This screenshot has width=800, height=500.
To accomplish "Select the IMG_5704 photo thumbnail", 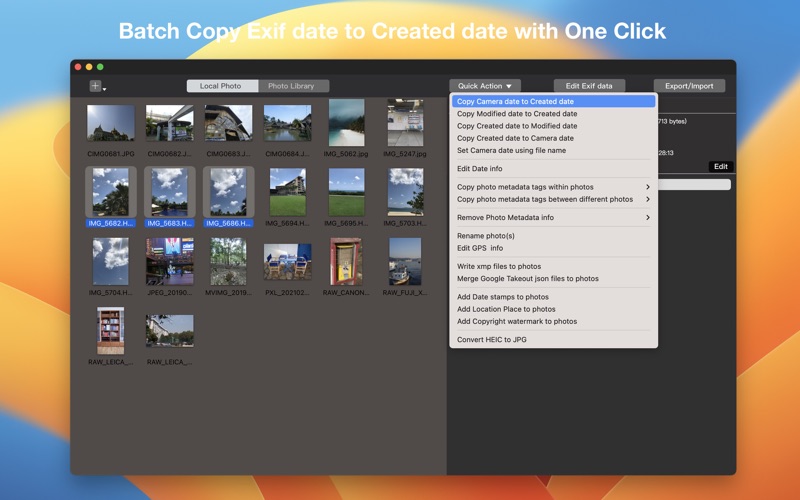I will 111,262.
